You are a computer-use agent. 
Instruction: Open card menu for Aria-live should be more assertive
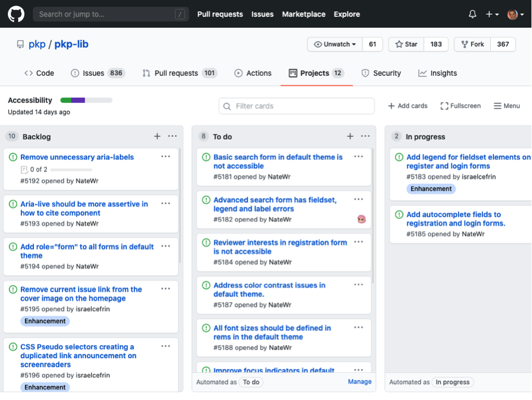coord(166,204)
